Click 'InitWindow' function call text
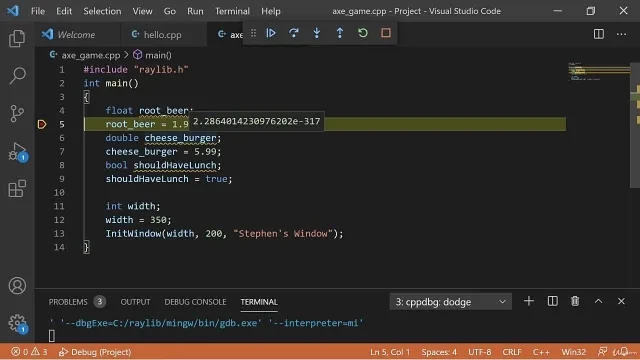 (133, 233)
